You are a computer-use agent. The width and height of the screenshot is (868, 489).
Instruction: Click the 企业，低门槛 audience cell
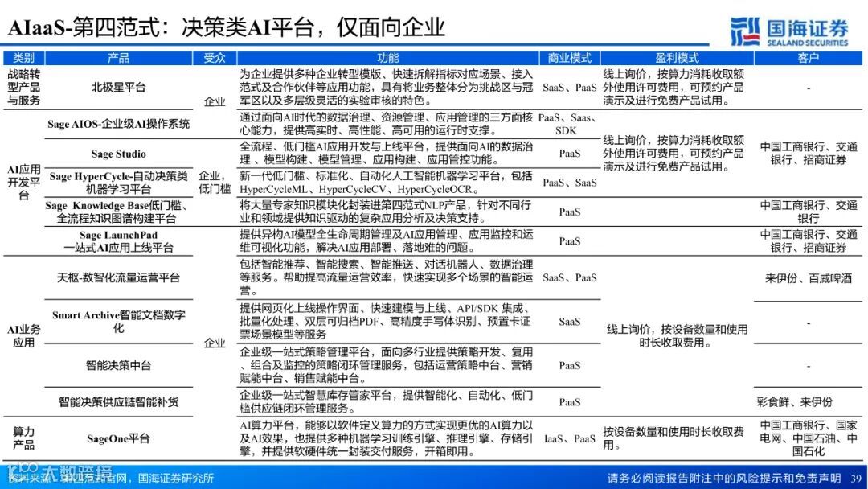(x=215, y=183)
